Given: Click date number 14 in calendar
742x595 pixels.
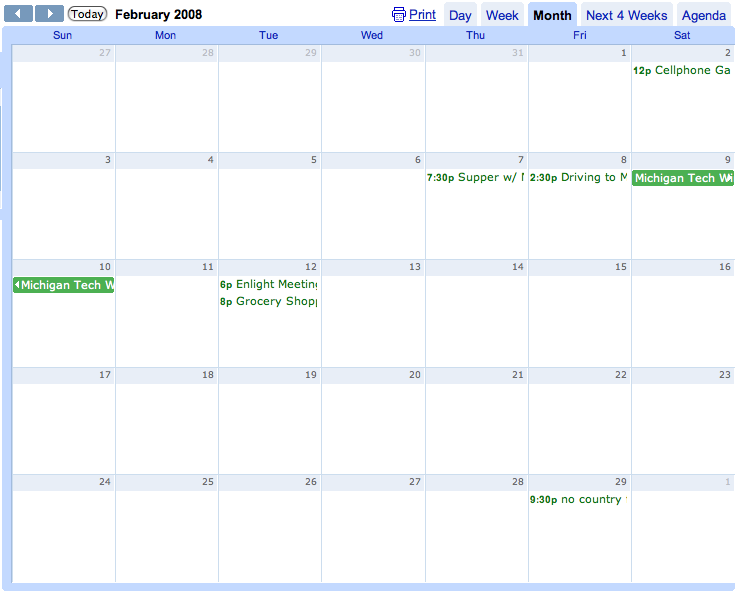Looking at the screenshot, I should pyautogui.click(x=517, y=267).
